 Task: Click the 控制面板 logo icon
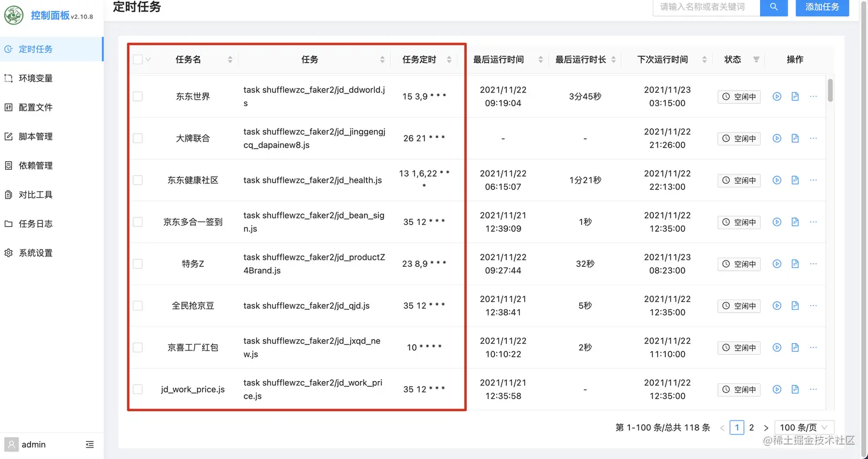(14, 15)
